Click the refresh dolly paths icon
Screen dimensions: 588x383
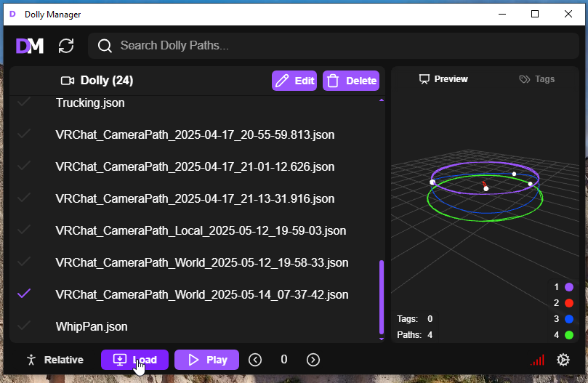[x=66, y=46]
